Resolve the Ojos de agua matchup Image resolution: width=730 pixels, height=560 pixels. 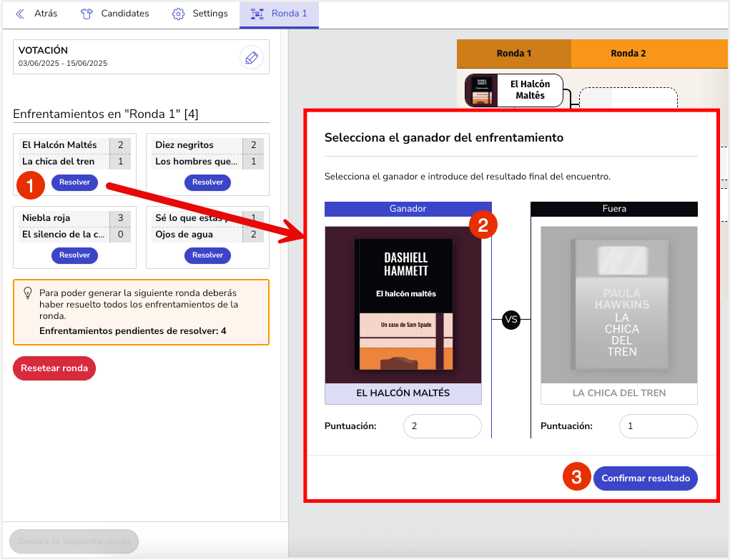(207, 255)
